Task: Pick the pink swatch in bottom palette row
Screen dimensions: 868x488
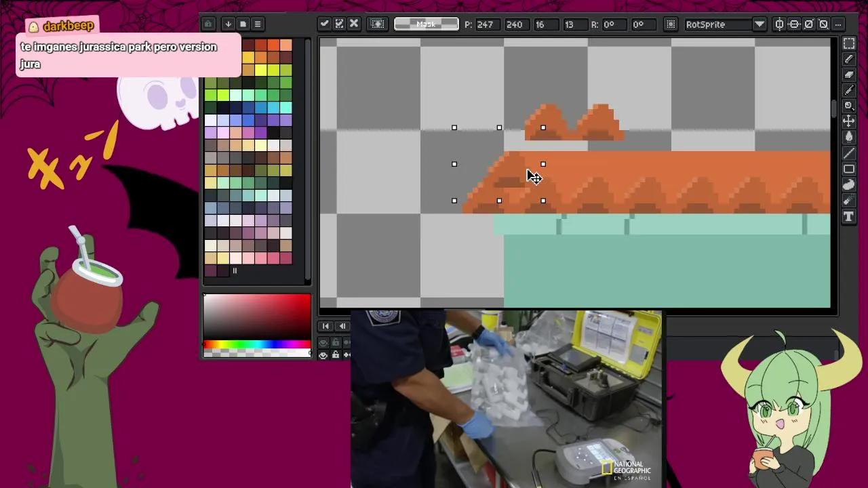Action: coord(260,258)
